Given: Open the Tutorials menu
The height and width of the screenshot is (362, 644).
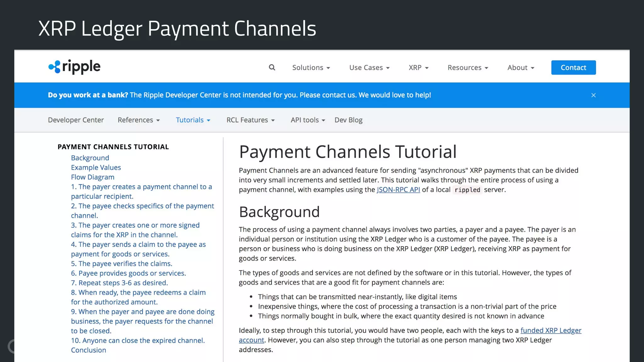Looking at the screenshot, I should point(193,120).
